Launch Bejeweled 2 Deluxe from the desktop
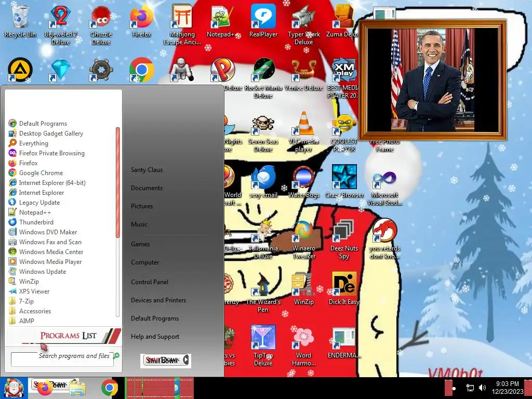The image size is (532, 399). tap(60, 24)
